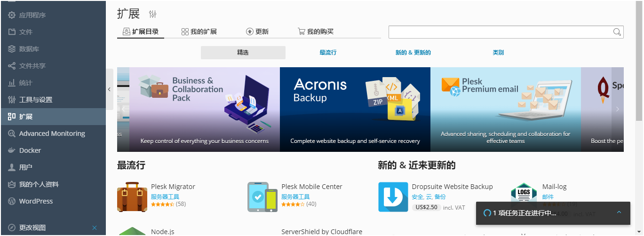Click the US$2.50 price badge

pyautogui.click(x=426, y=207)
